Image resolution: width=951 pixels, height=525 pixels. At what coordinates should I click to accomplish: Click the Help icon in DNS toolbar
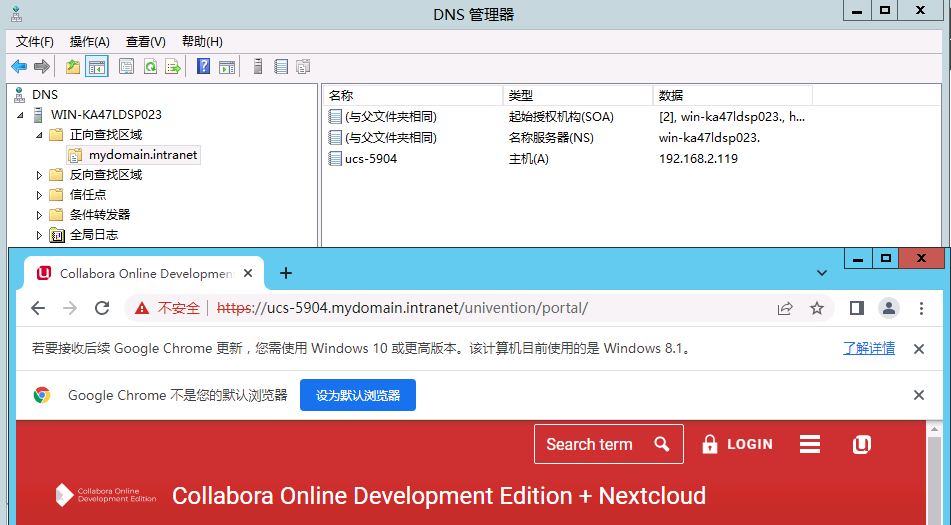[204, 67]
